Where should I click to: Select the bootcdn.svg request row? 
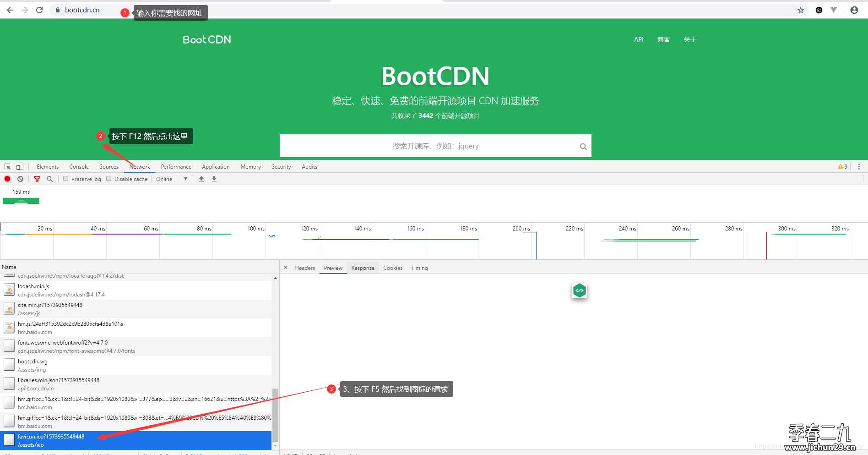136,366
